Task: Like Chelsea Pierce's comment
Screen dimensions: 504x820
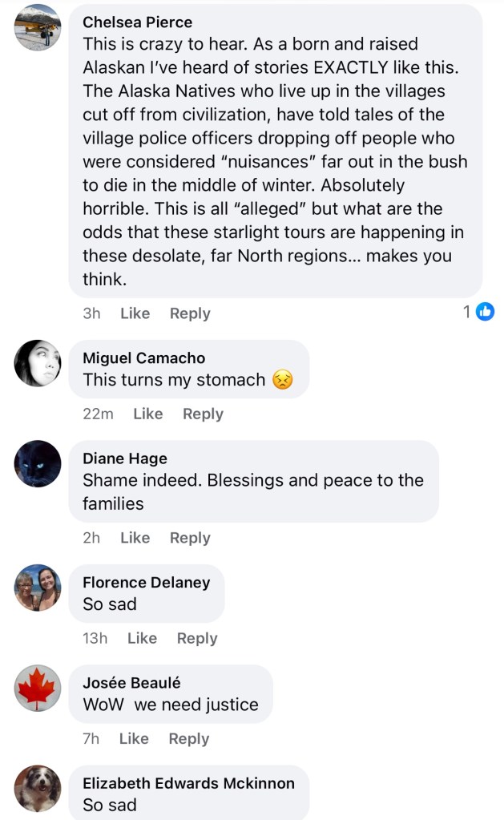Action: 135,313
